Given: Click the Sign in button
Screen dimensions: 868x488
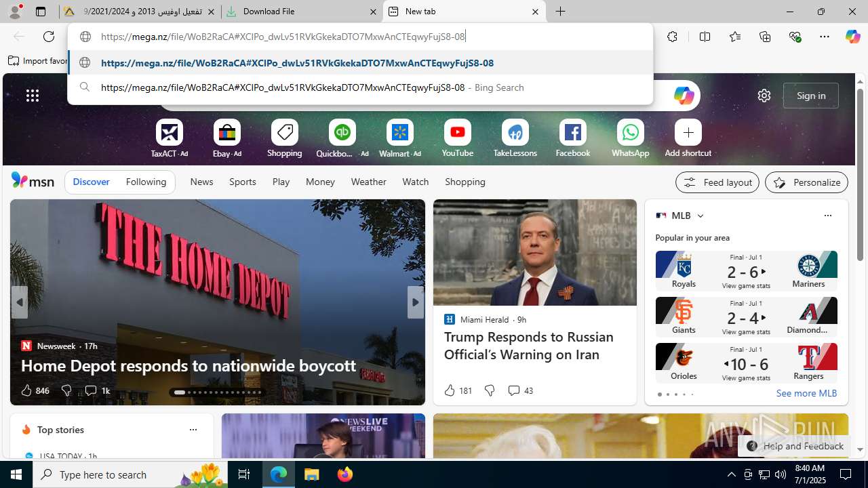Looking at the screenshot, I should [811, 96].
